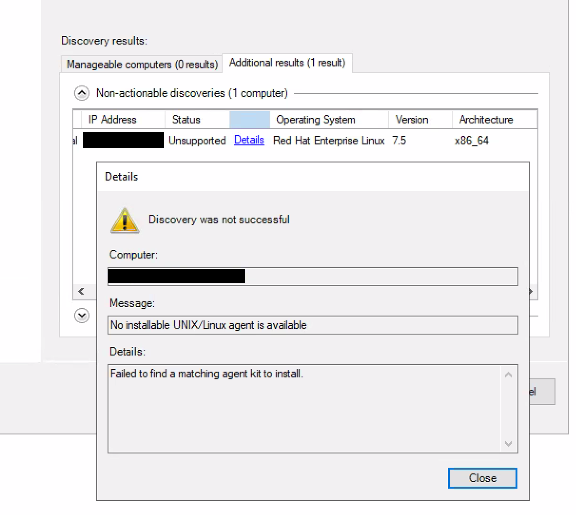Expand the collapsed section below the results list

(x=82, y=316)
